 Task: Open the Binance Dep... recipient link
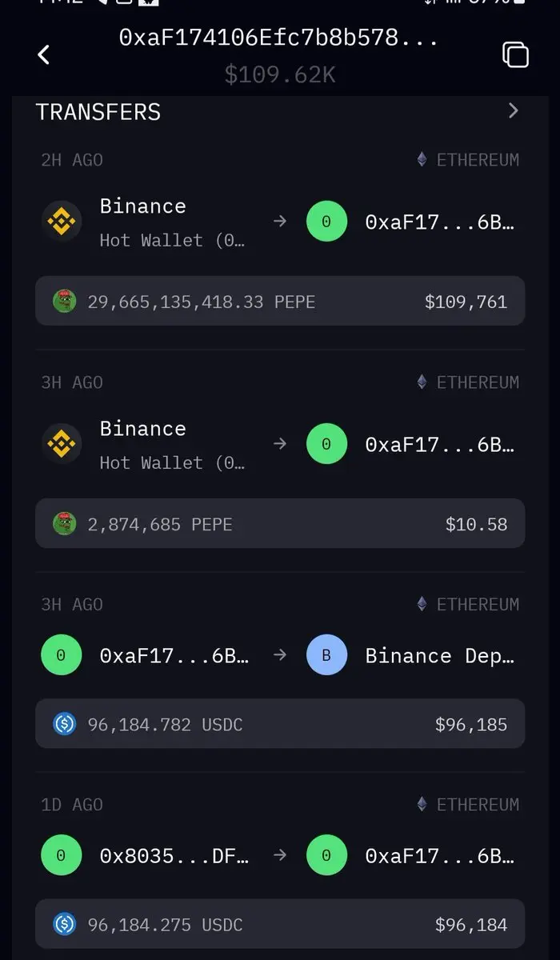pos(439,655)
